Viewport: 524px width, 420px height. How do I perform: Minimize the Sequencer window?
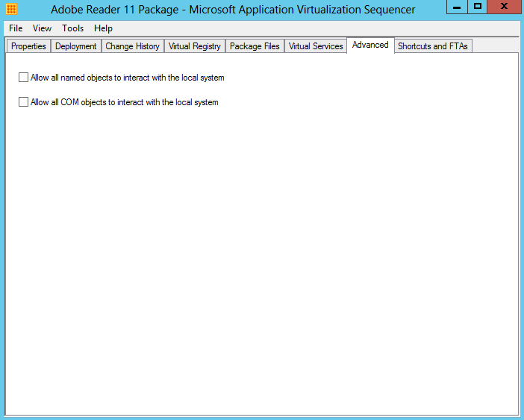coord(457,7)
